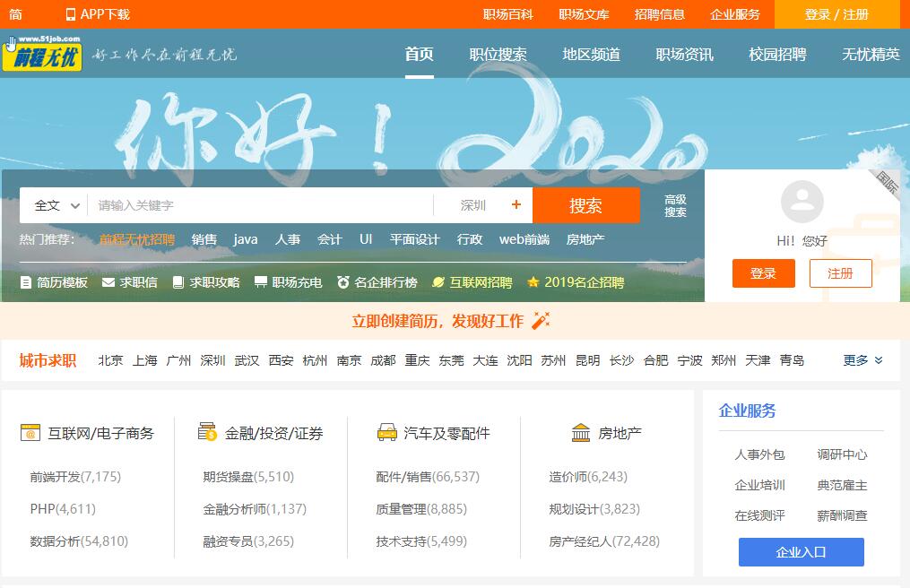
Task: Click the 简历模板 document icon
Action: click(25, 282)
